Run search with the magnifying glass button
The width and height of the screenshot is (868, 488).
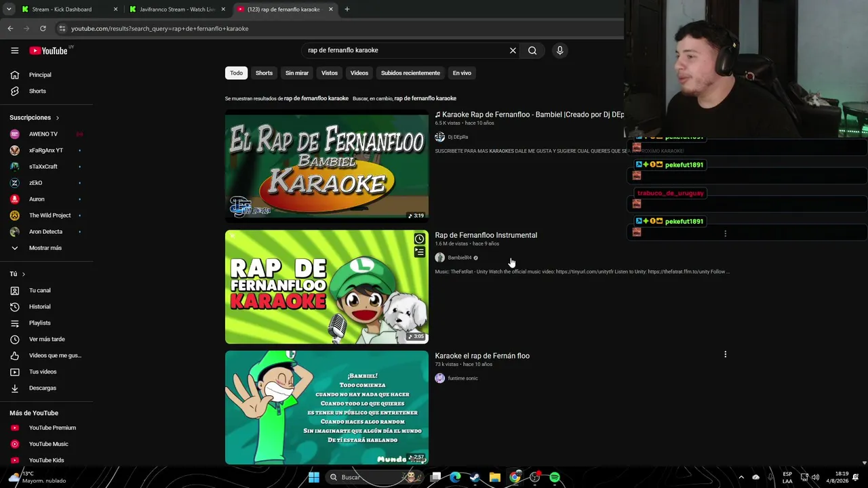532,50
